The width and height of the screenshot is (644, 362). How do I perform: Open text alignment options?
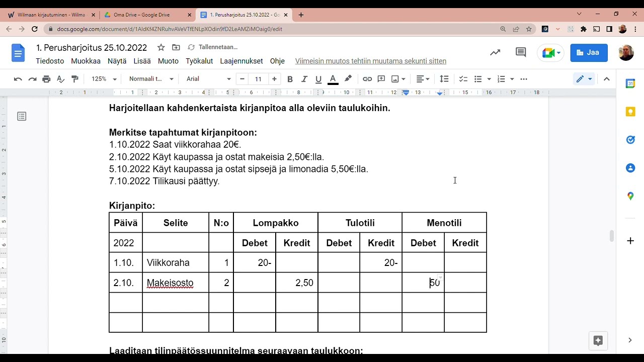423,79
